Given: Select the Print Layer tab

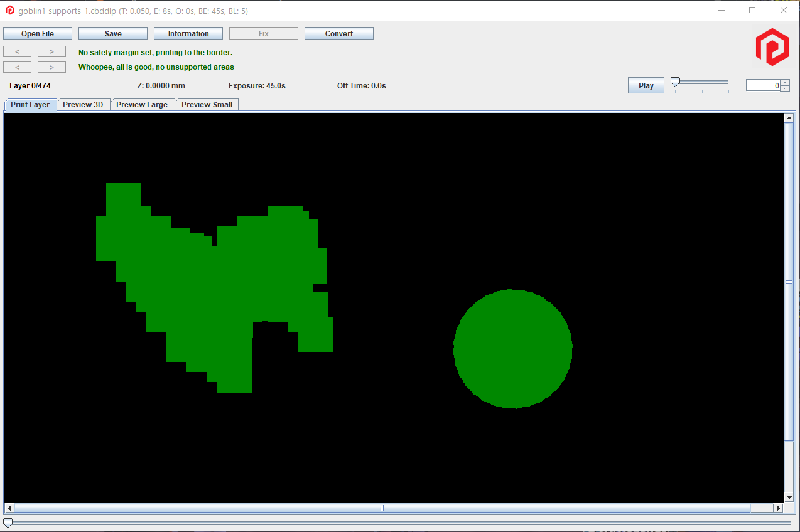Looking at the screenshot, I should pos(30,104).
